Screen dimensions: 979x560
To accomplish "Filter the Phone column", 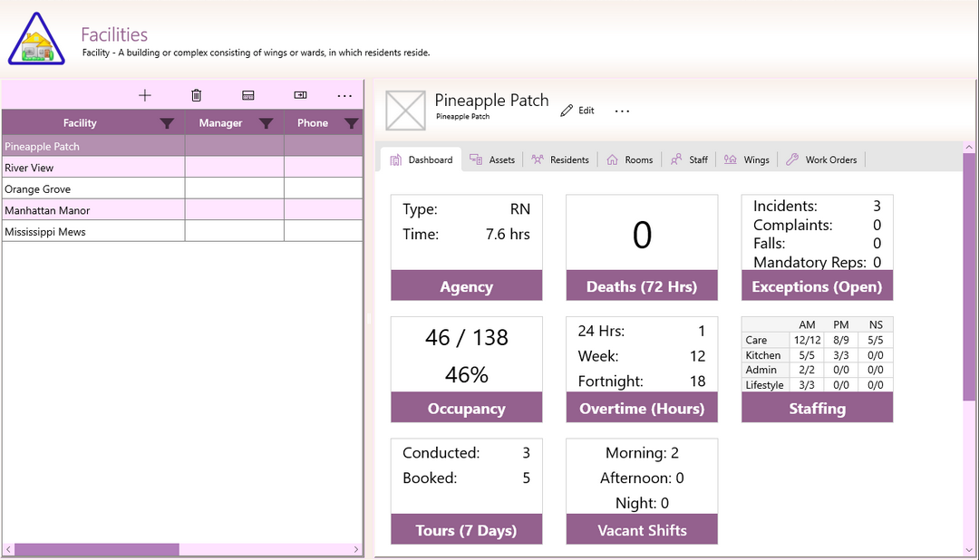I will pos(352,123).
